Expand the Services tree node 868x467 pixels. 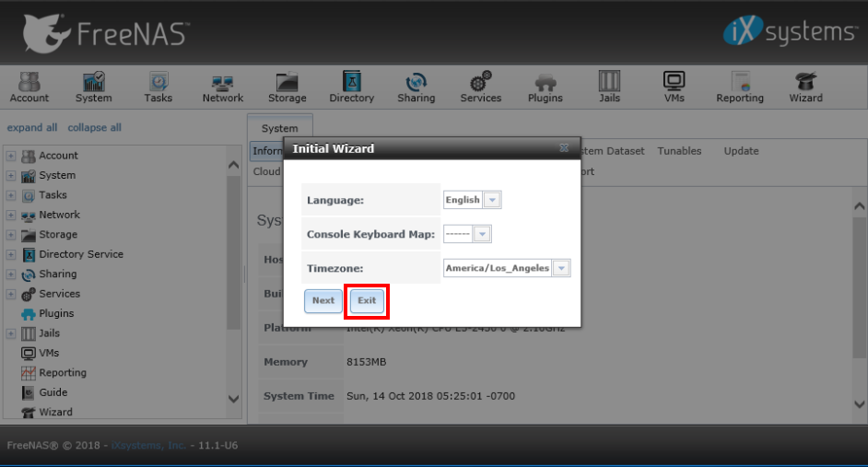11,294
